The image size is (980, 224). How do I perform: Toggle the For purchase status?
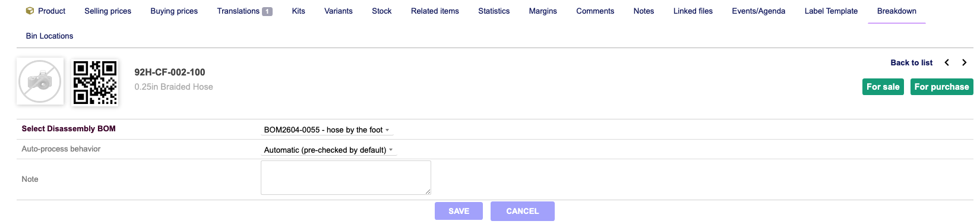[941, 87]
